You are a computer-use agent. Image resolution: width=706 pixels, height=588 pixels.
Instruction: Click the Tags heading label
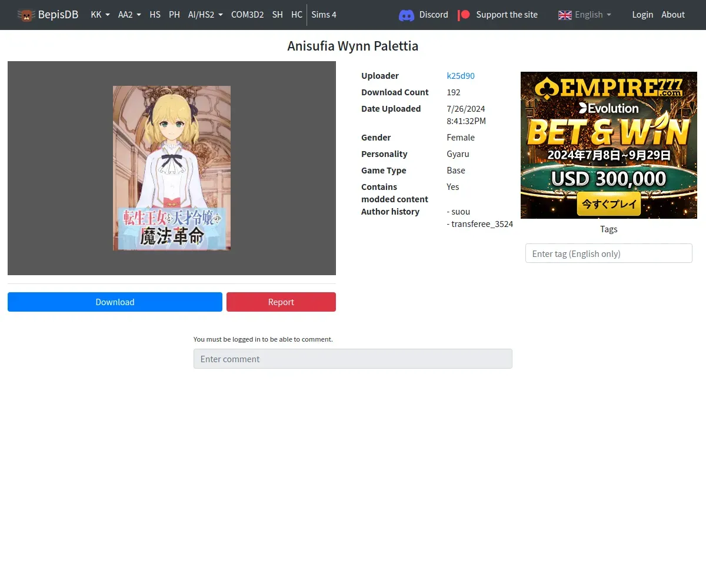(609, 229)
